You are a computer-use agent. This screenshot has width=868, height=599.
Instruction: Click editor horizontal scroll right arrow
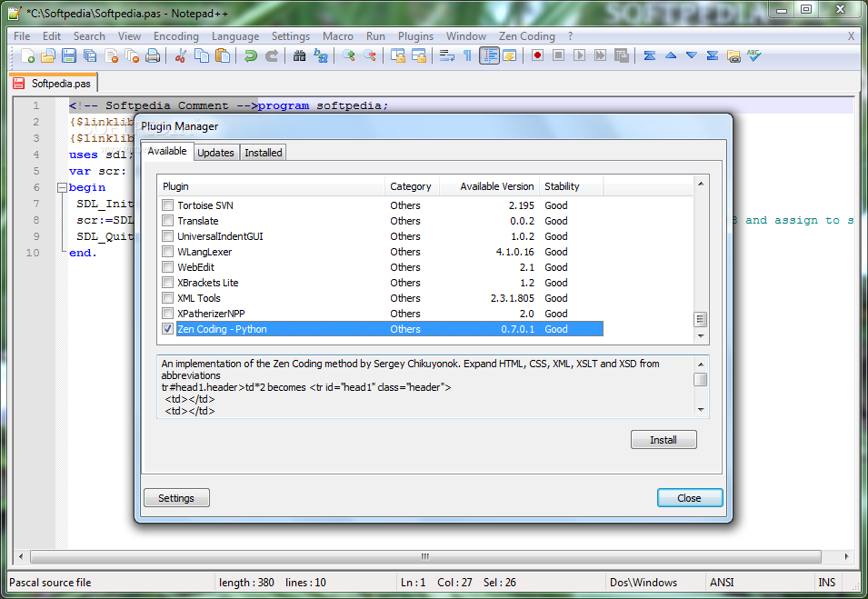click(x=846, y=556)
